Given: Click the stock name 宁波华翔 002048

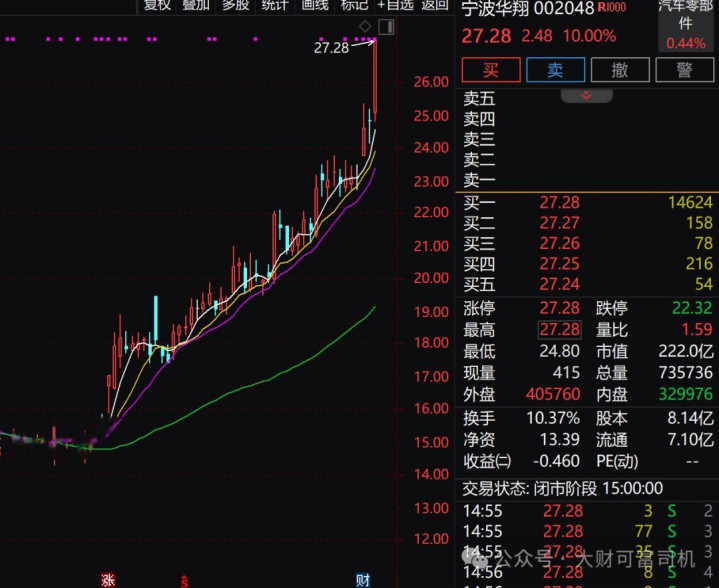Looking at the screenshot, I should click(528, 8).
